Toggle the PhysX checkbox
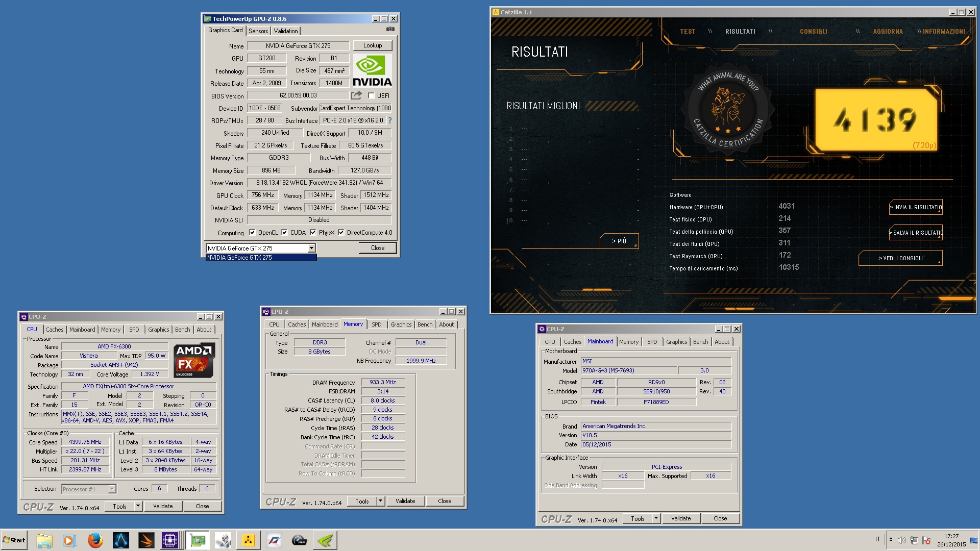The width and height of the screenshot is (980, 551). pyautogui.click(x=313, y=233)
